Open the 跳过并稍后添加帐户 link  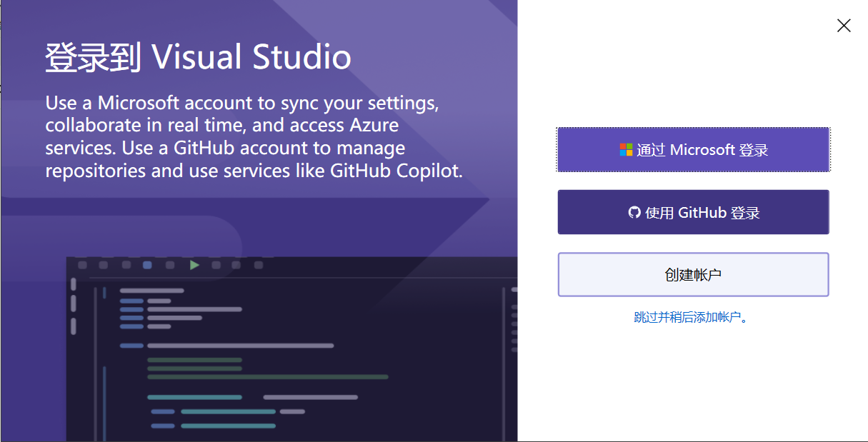pos(691,317)
